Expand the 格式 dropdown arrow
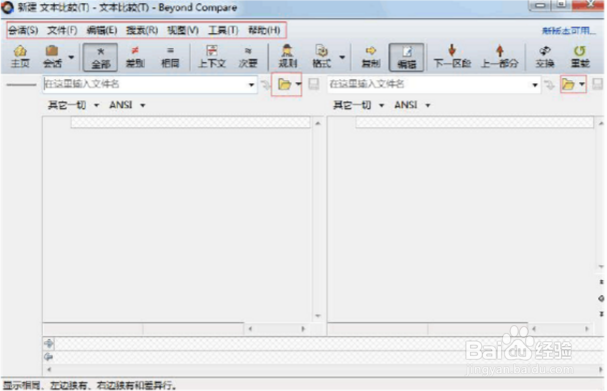This screenshot has width=607, height=391. point(342,57)
